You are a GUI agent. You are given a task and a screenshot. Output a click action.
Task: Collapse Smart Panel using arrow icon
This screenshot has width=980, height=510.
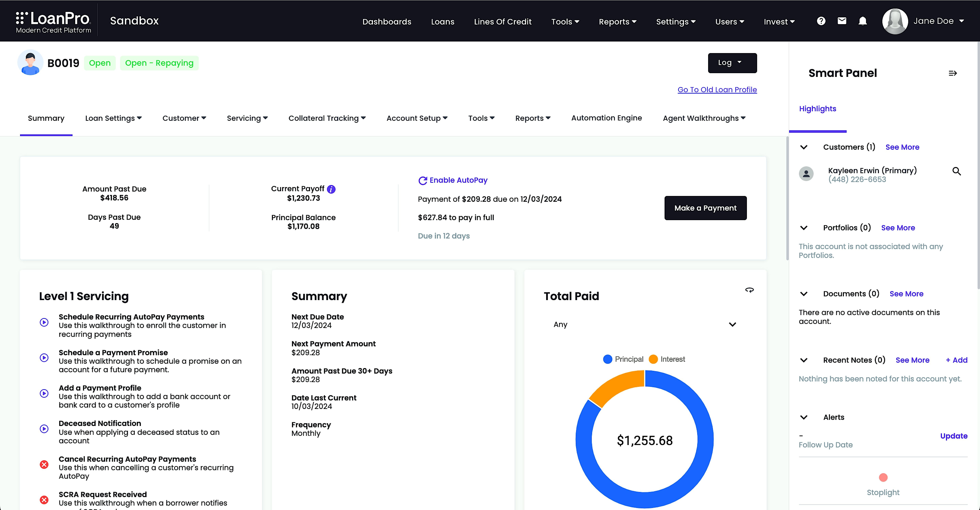click(x=953, y=73)
